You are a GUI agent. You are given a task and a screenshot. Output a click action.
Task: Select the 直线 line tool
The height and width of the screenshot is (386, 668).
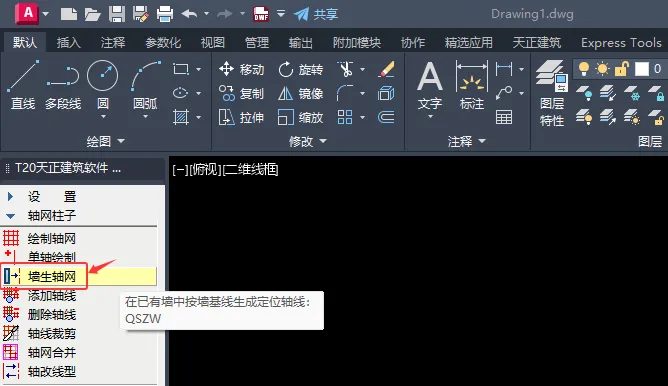click(23, 85)
